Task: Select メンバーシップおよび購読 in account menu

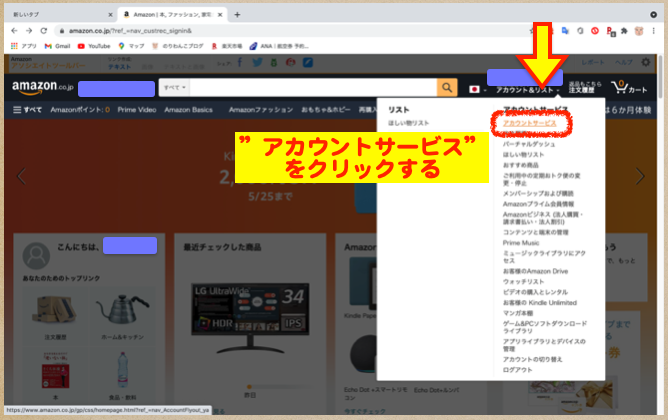Action: [538, 193]
